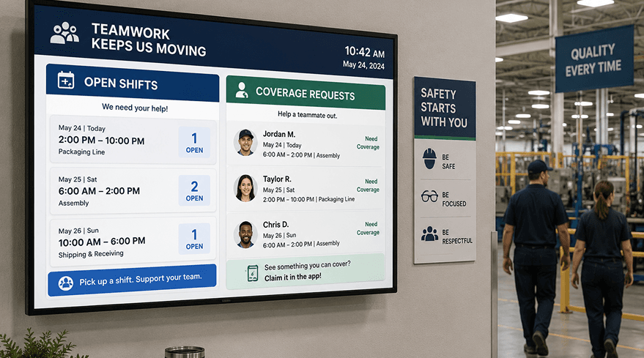
Task: Click the Pick up a shift banner
Action: click(x=132, y=280)
